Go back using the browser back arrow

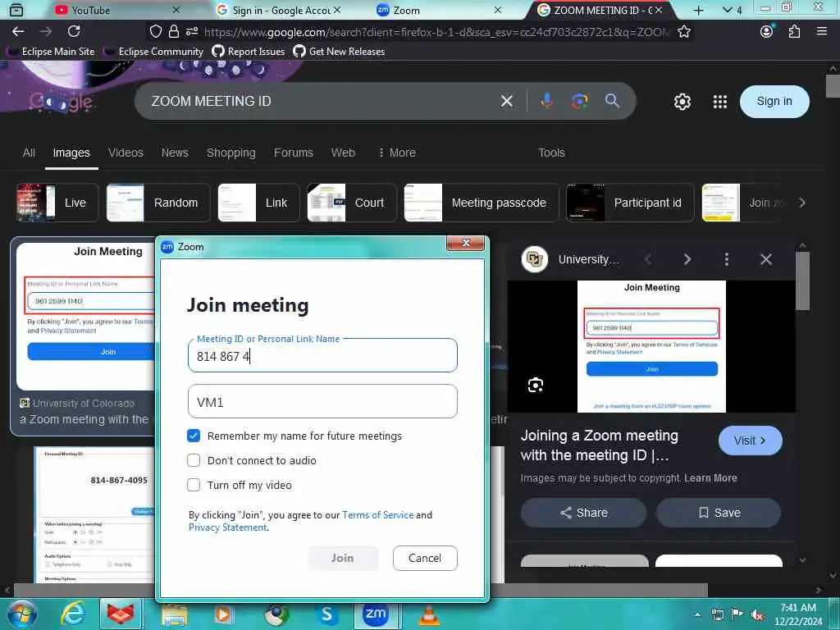[x=18, y=32]
